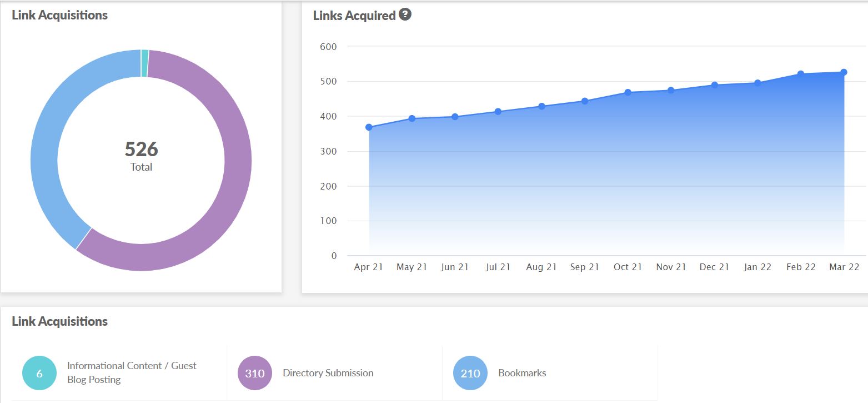Click the small teal donut segment
This screenshot has width=868, height=403.
(145, 63)
